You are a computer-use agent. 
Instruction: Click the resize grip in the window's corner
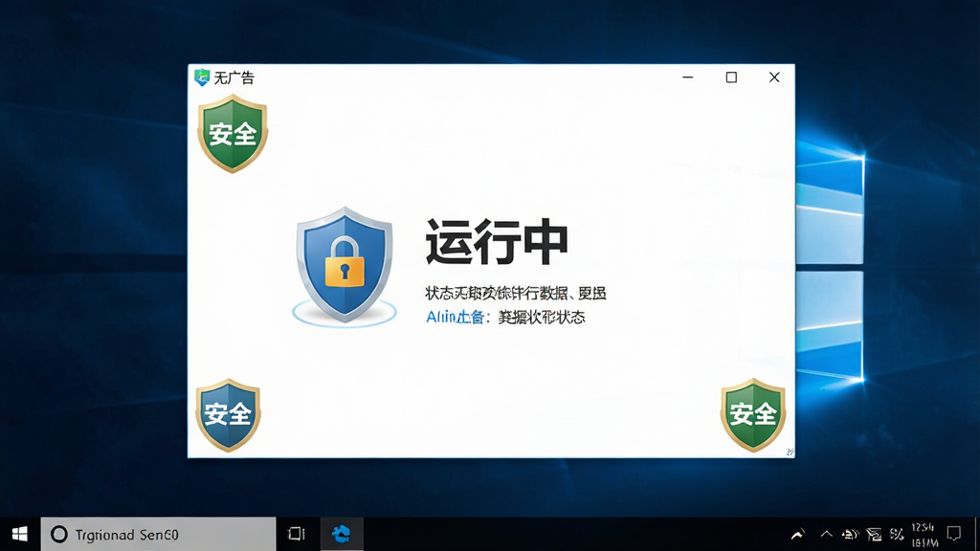pyautogui.click(x=790, y=452)
